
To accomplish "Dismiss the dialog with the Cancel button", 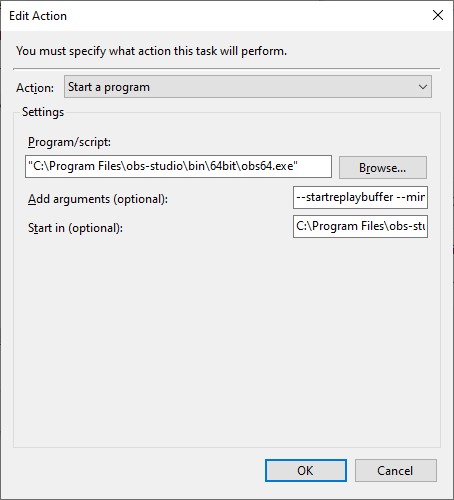I will 396,470.
